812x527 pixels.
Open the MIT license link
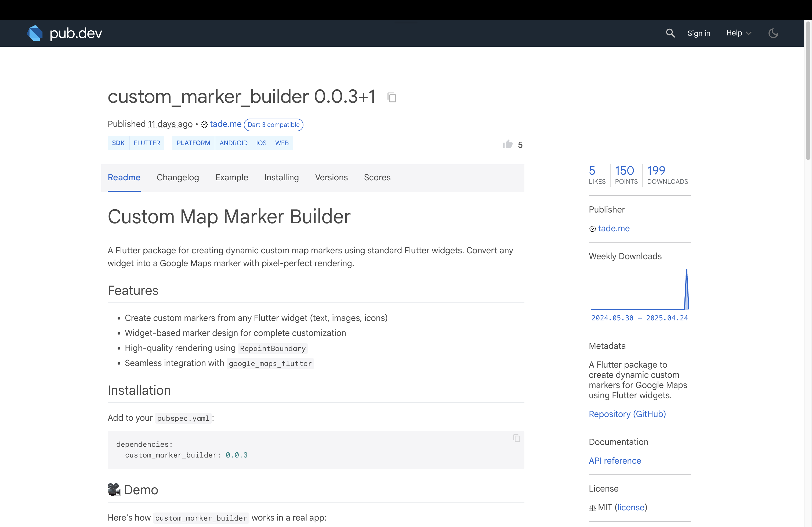(x=631, y=507)
